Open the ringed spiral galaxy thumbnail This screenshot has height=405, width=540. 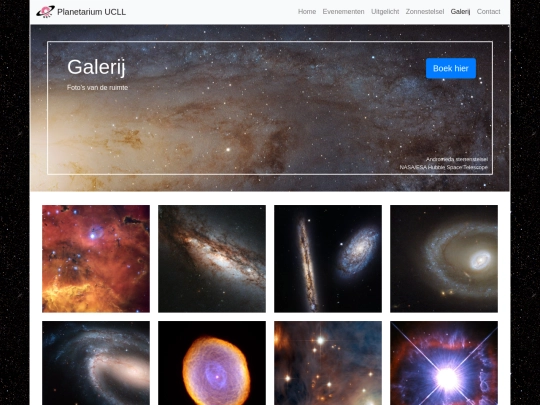pyautogui.click(x=444, y=259)
